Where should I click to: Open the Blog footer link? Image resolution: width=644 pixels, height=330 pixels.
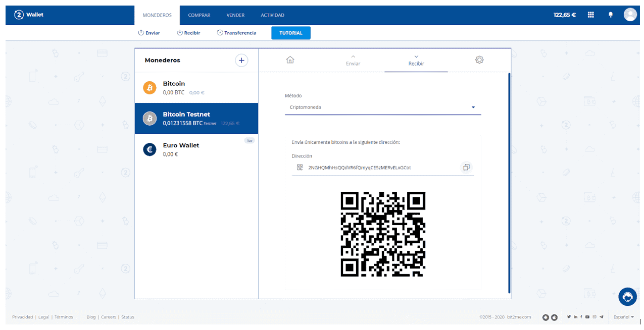(91, 317)
